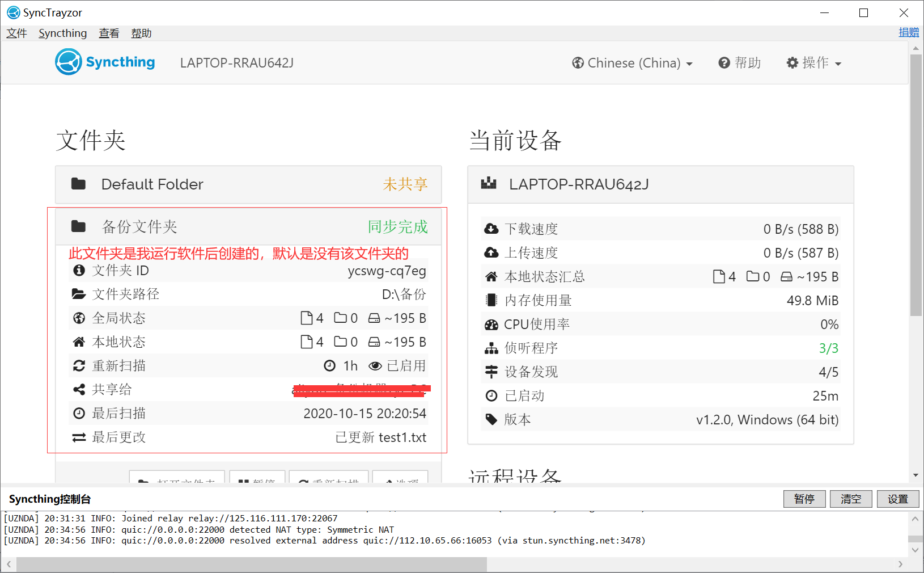Click the eye icon before 已启用
924x573 pixels.
(x=375, y=365)
